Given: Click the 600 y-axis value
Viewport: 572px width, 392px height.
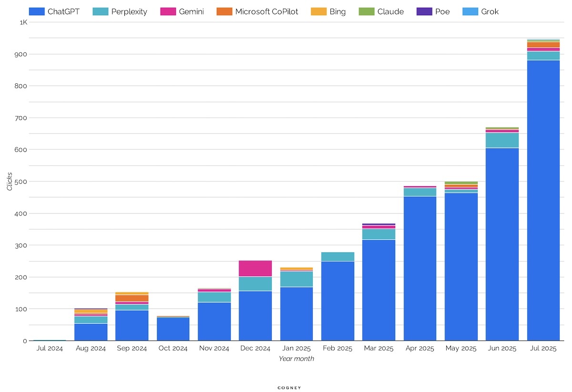Looking at the screenshot, I should tap(21, 150).
